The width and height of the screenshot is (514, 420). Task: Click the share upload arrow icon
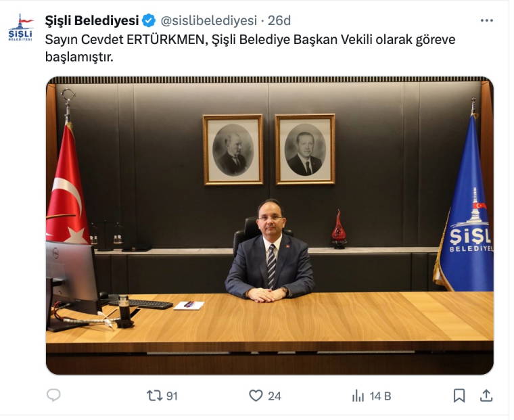coord(486,396)
